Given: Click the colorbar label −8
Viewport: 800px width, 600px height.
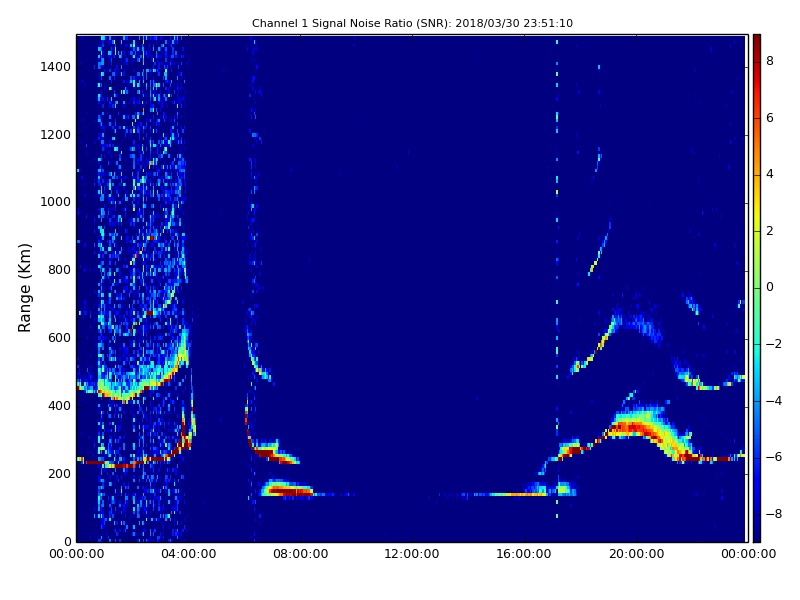Looking at the screenshot, I should coord(774,514).
